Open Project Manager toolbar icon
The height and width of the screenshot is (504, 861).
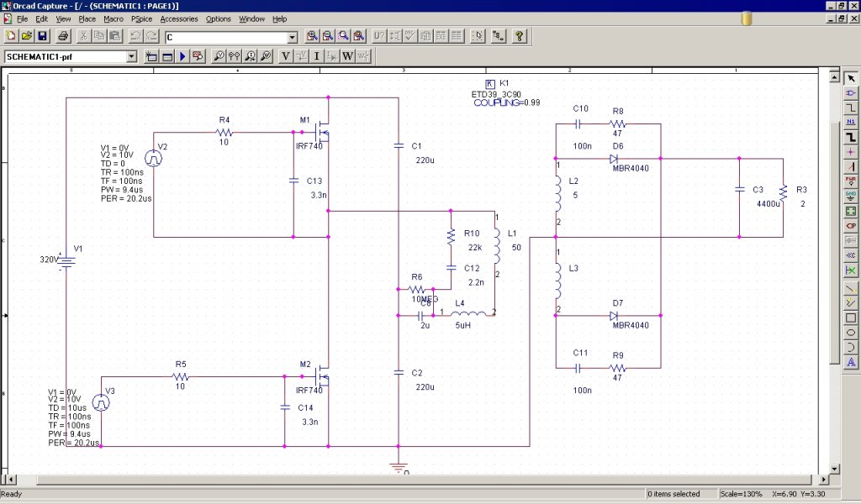[498, 36]
